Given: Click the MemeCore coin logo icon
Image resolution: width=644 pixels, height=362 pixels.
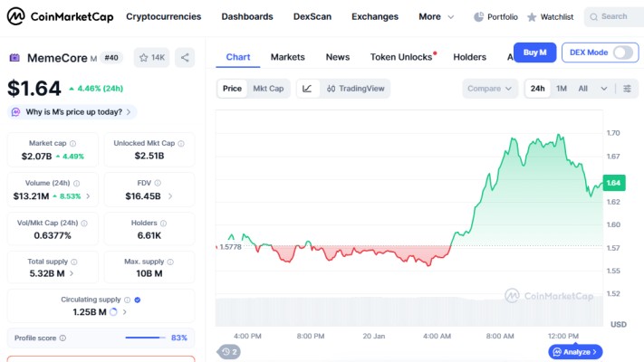Looking at the screenshot, I should pyautogui.click(x=14, y=57).
